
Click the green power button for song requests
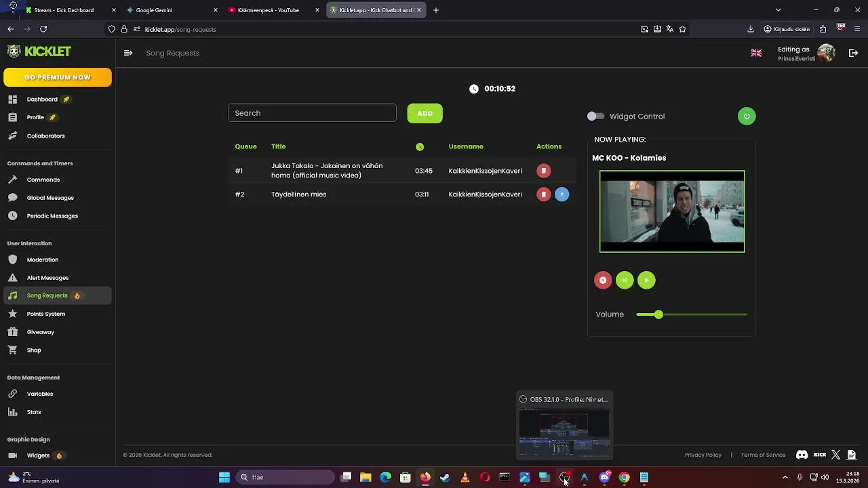click(747, 116)
